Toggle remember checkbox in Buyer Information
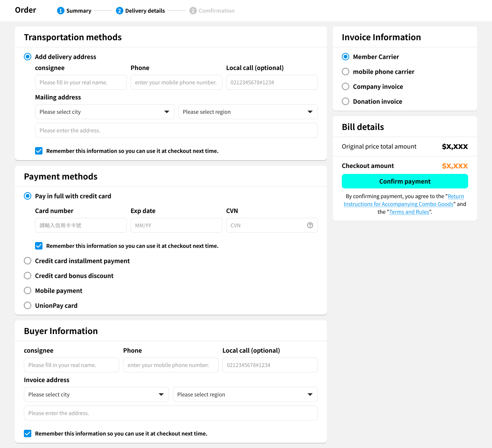This screenshot has height=448, width=492. pos(28,433)
